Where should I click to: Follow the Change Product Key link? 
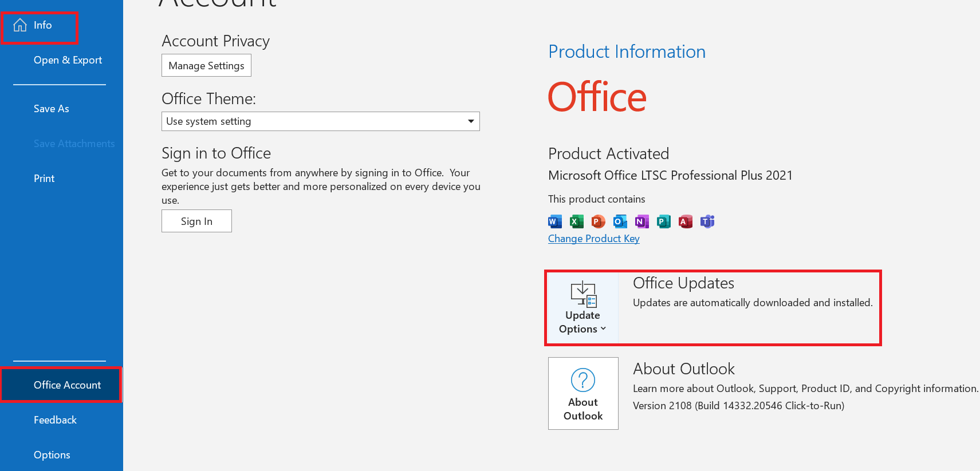(x=593, y=239)
